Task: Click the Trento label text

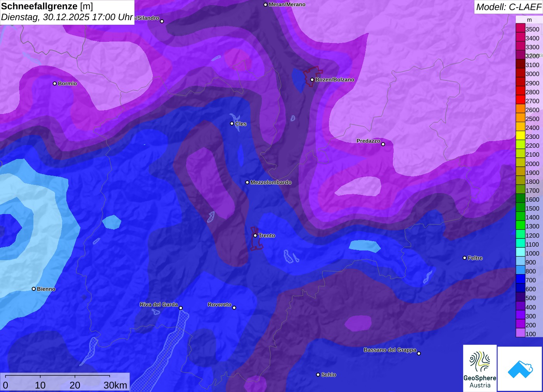Action: coord(267,235)
